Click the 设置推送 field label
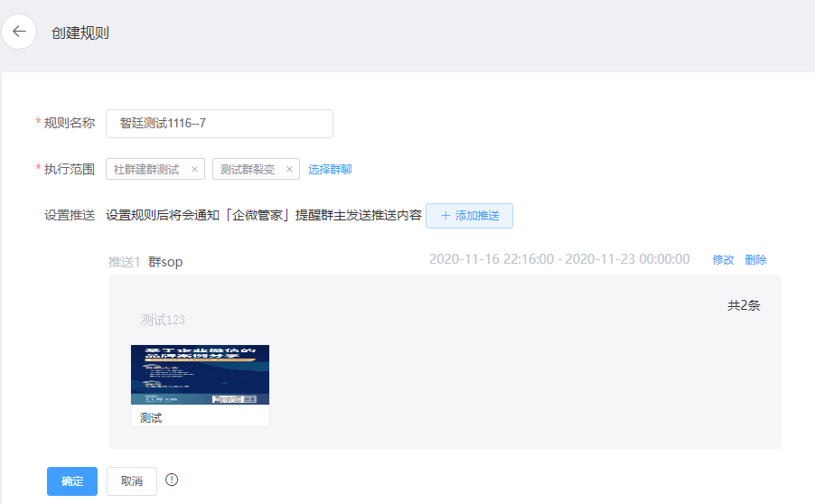Screen dimensions: 815x504 70,215
